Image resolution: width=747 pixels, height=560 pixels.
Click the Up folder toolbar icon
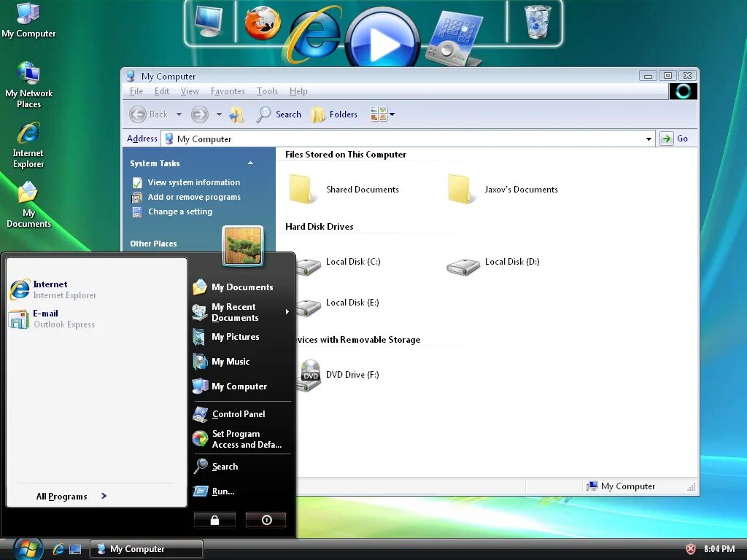click(236, 114)
